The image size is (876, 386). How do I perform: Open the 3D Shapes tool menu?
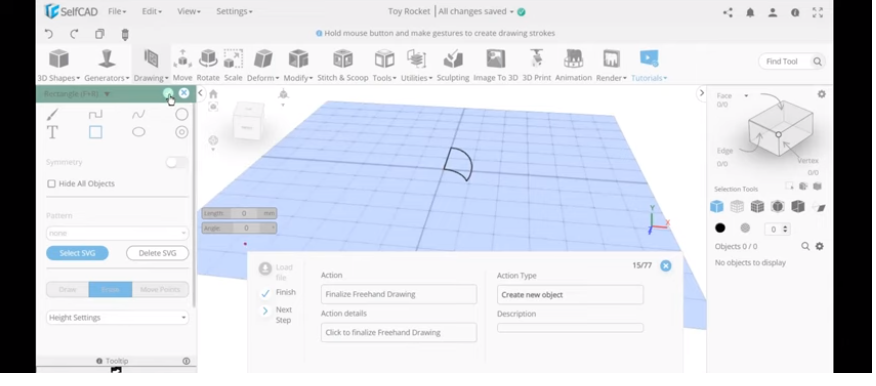(x=59, y=65)
